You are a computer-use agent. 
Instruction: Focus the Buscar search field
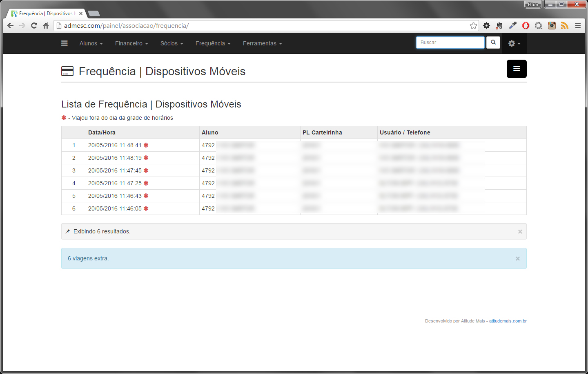[450, 43]
